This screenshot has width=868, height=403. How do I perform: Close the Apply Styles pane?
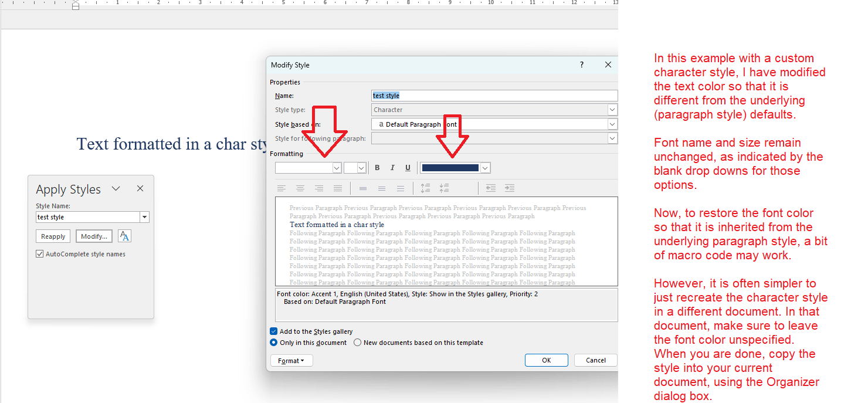pyautogui.click(x=140, y=189)
